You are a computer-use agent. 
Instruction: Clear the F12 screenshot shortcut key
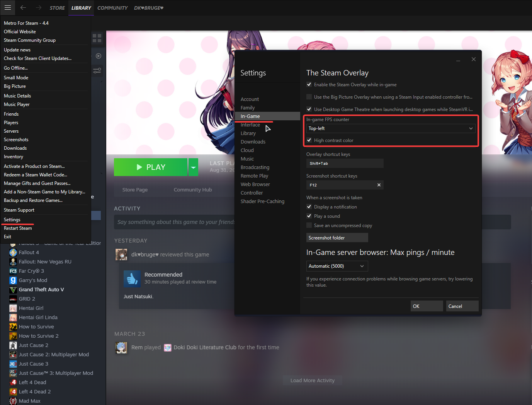pos(379,185)
